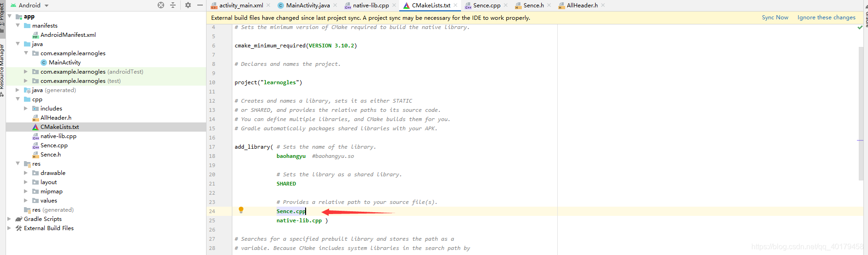Collapse the java folder arrow

coord(18,44)
